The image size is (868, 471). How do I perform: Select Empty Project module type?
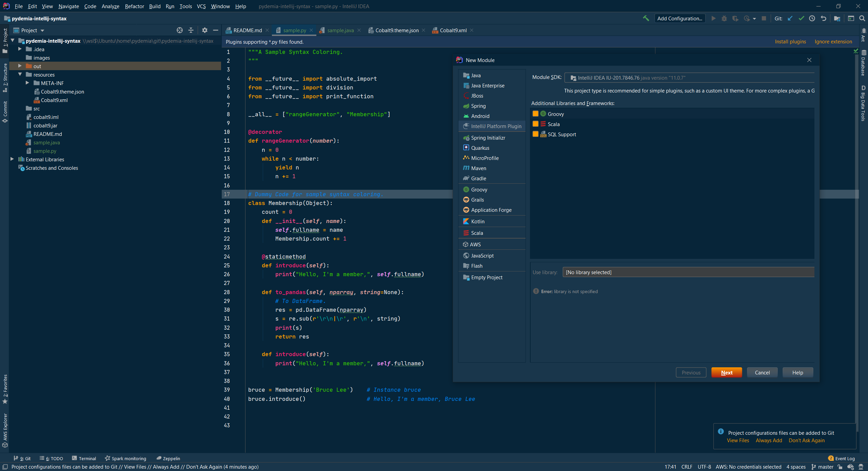point(492,278)
